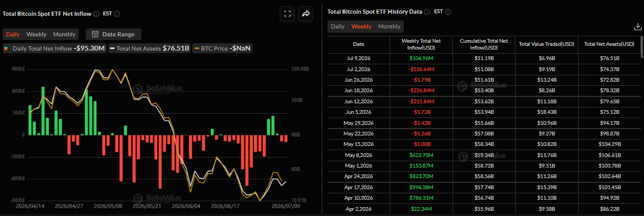
Task: Click the Date column header
Action: tap(358, 44)
